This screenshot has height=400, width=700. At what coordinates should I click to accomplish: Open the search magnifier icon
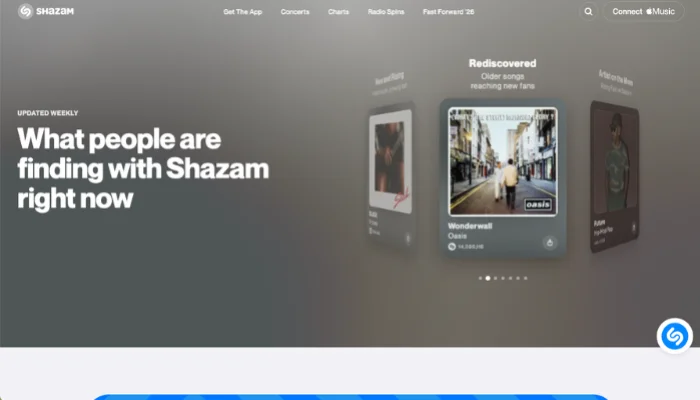pyautogui.click(x=588, y=12)
